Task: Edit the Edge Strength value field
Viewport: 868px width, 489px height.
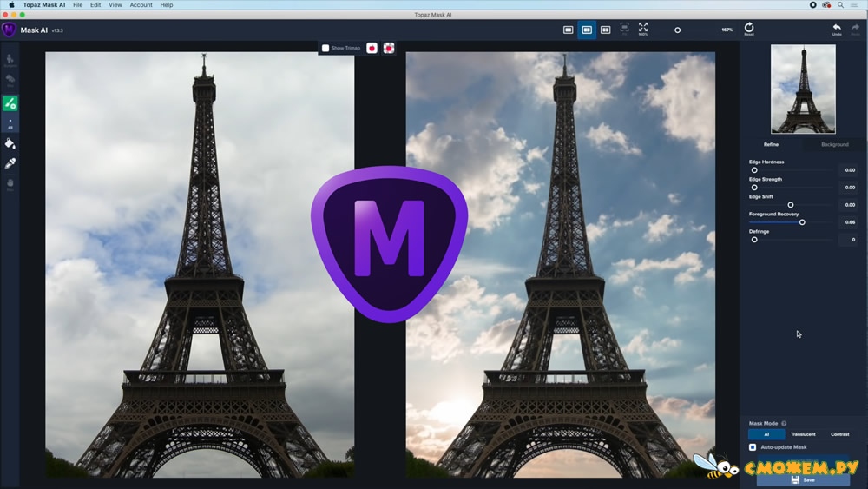Action: click(x=850, y=188)
